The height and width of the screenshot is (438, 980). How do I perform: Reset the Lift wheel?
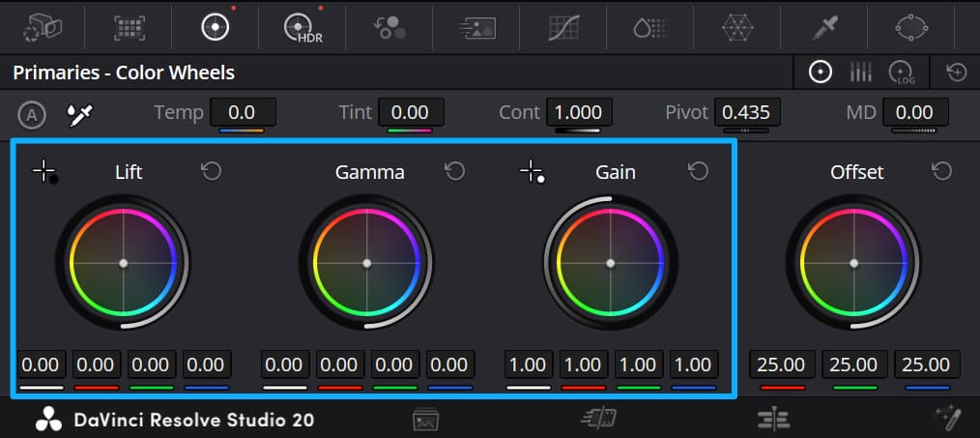(212, 171)
